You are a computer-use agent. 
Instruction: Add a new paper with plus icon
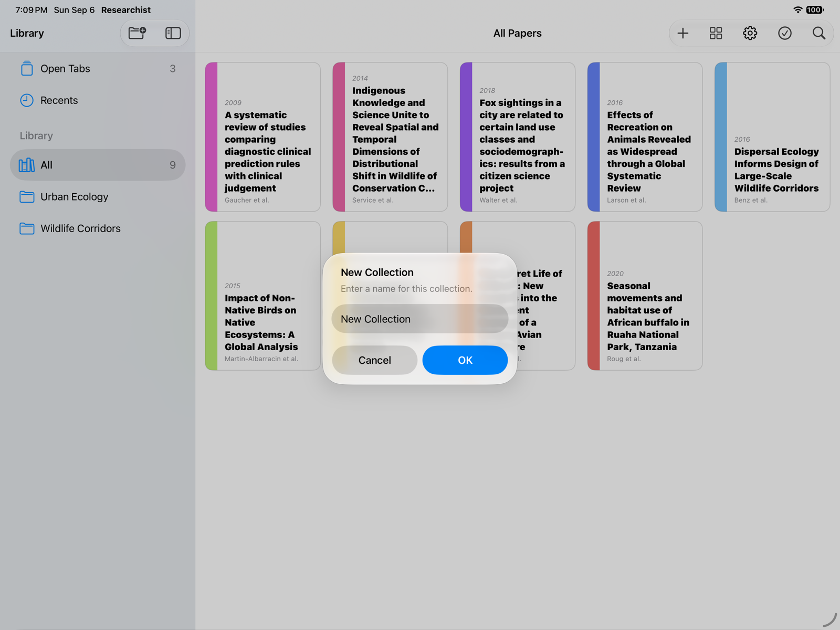(x=682, y=33)
